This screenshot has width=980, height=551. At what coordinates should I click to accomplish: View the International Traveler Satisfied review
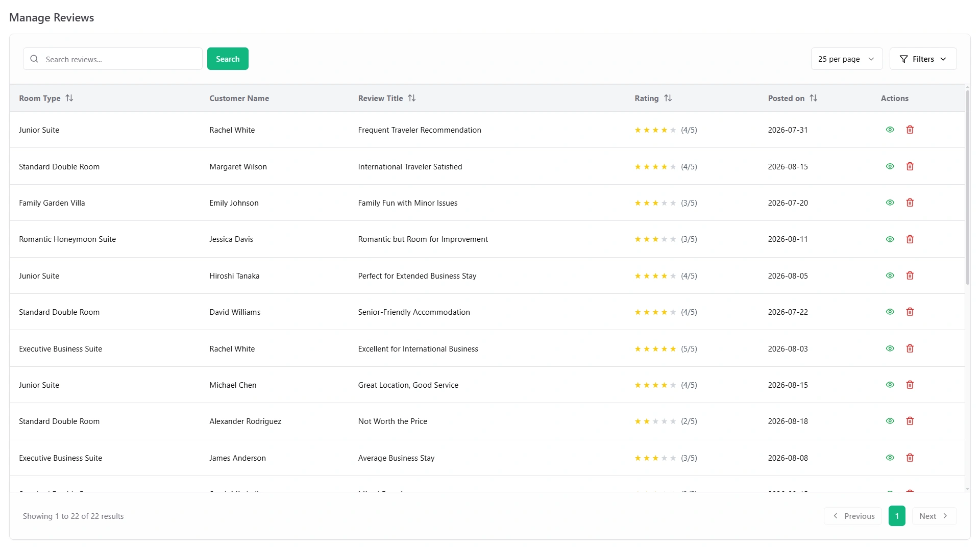[x=890, y=166]
